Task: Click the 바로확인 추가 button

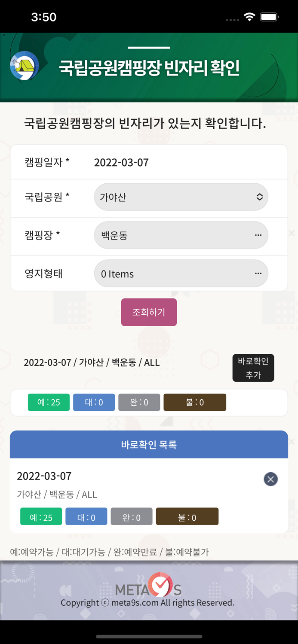Action: coord(253,368)
